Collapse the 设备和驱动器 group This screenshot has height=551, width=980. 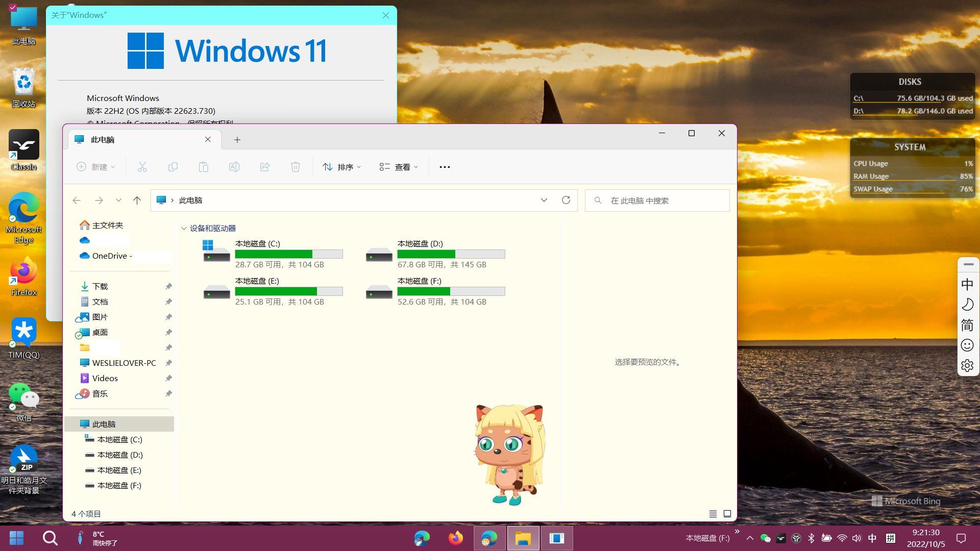coord(184,229)
